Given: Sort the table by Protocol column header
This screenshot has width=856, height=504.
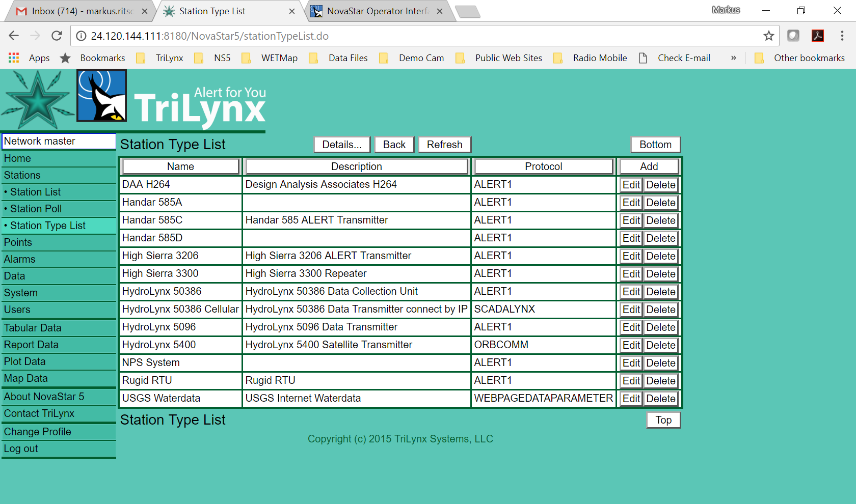Looking at the screenshot, I should point(543,166).
